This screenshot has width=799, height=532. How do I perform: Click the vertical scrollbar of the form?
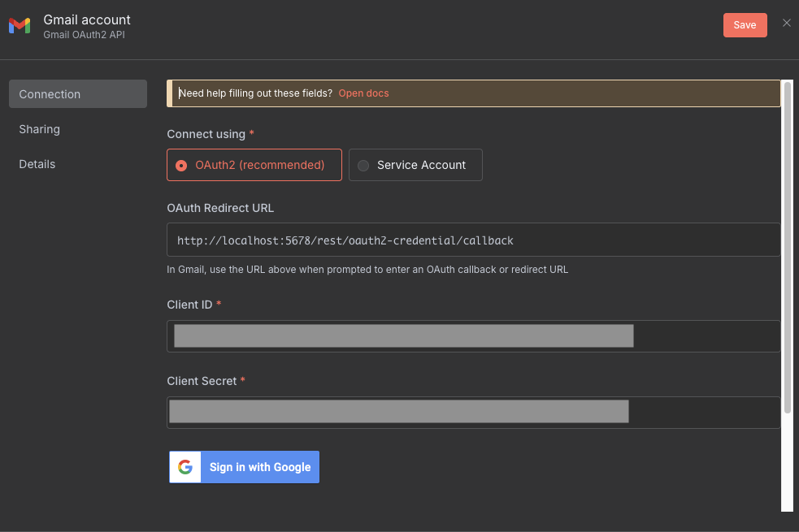(788, 247)
